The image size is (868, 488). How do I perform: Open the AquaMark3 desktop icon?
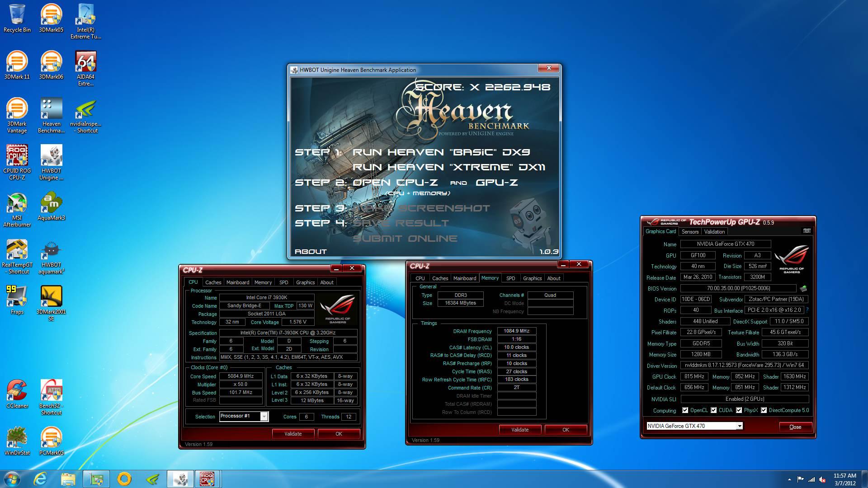51,206
